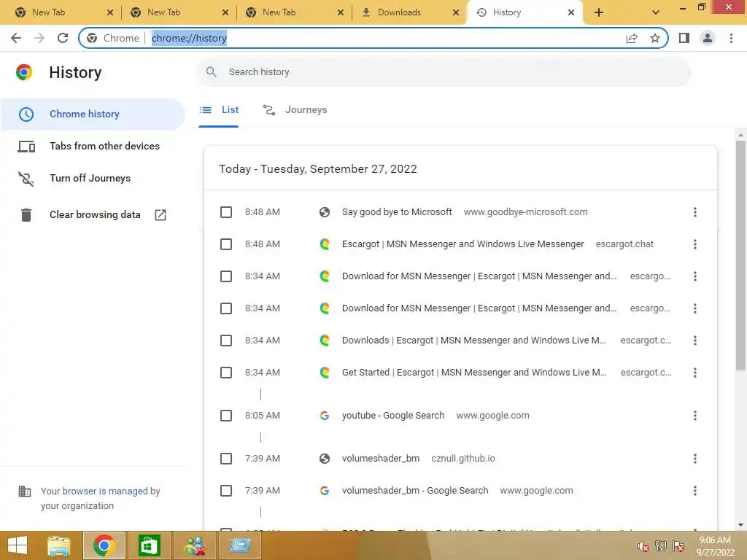Open Clear browsing data
This screenshot has width=747, height=560.
tap(95, 215)
